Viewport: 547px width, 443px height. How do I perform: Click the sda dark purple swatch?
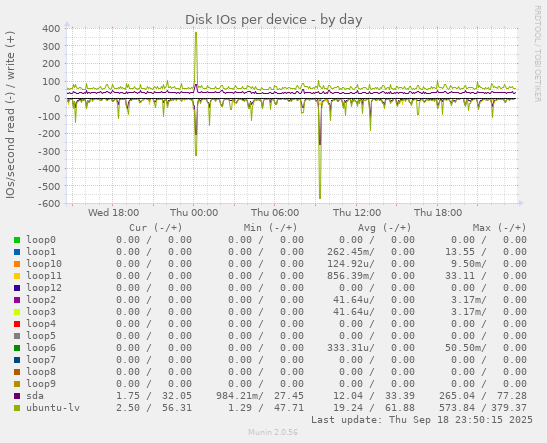(x=17, y=396)
